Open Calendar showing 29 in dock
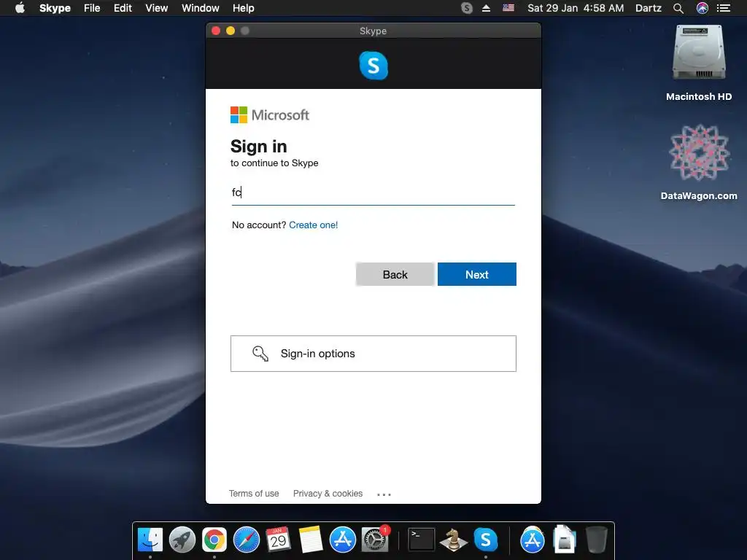The image size is (747, 560). click(278, 540)
